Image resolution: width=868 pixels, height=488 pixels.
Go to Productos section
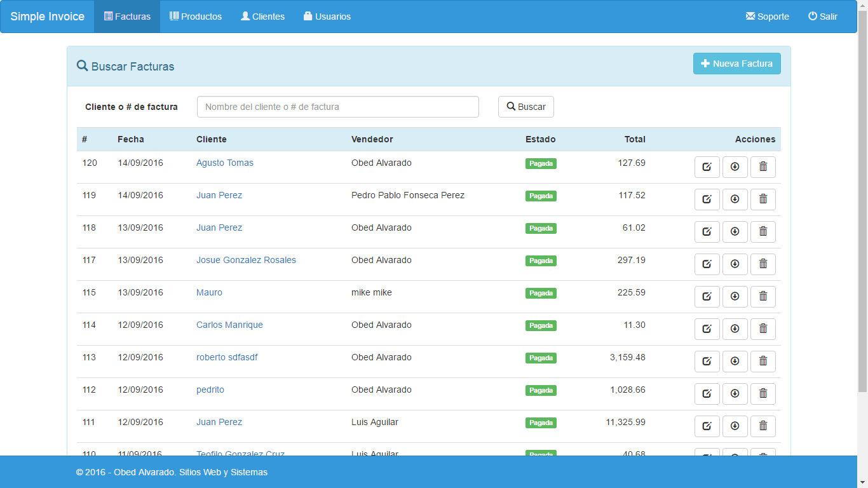[196, 17]
